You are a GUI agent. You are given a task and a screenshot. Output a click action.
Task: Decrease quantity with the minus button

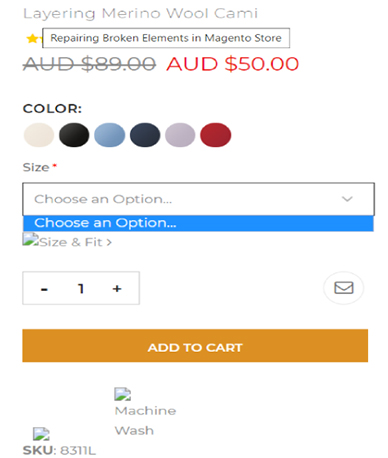click(x=44, y=289)
